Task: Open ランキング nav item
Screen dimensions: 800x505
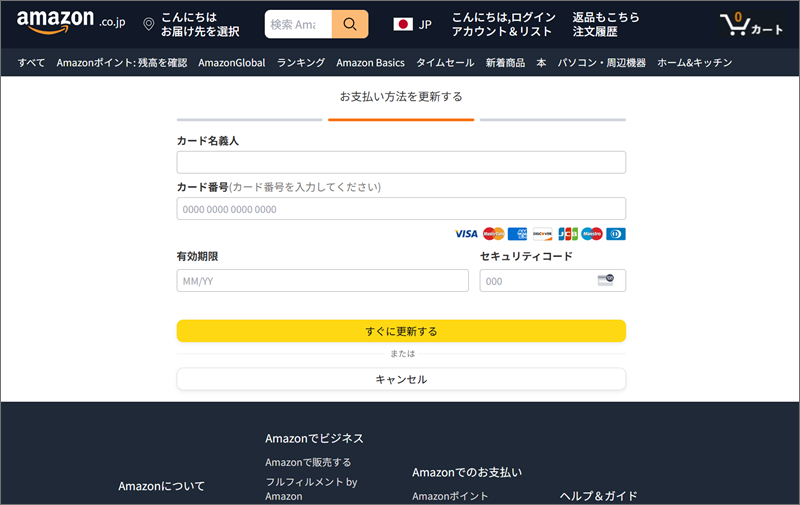Action: 301,63
